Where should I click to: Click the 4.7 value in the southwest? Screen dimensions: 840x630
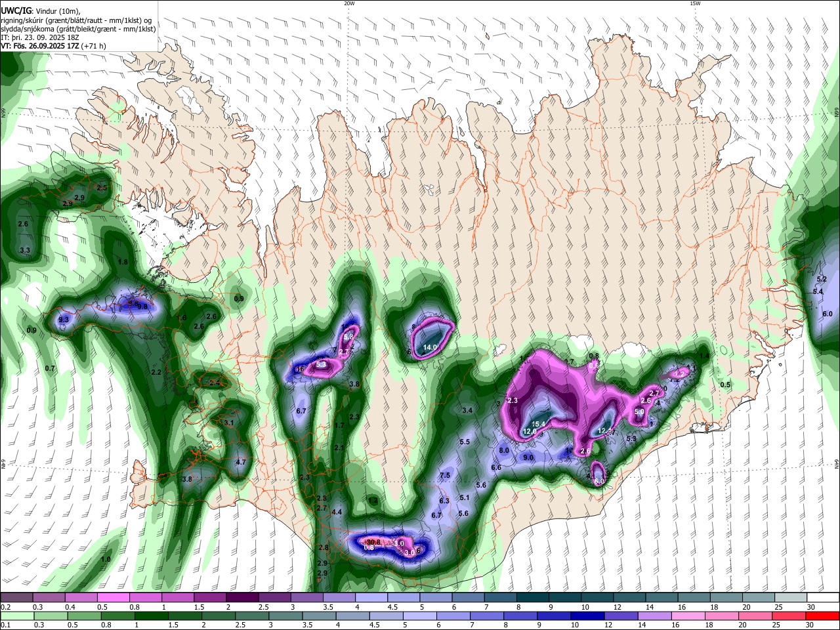[x=240, y=462]
